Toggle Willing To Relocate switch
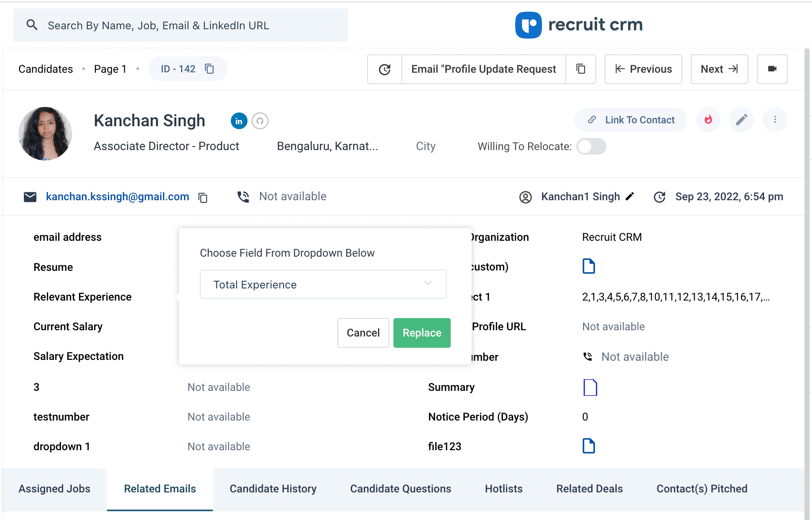Screen dimensions: 812x520 (x=591, y=146)
